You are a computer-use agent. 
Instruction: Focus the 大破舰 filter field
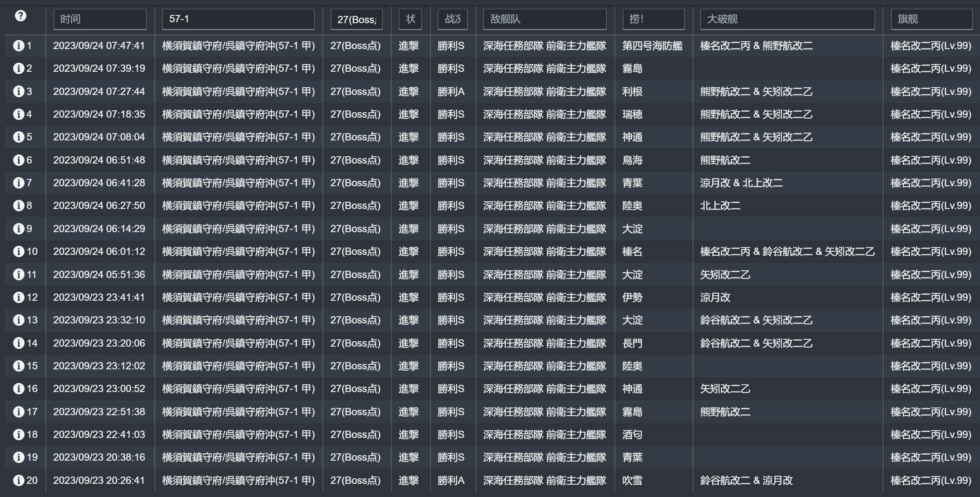click(x=787, y=19)
